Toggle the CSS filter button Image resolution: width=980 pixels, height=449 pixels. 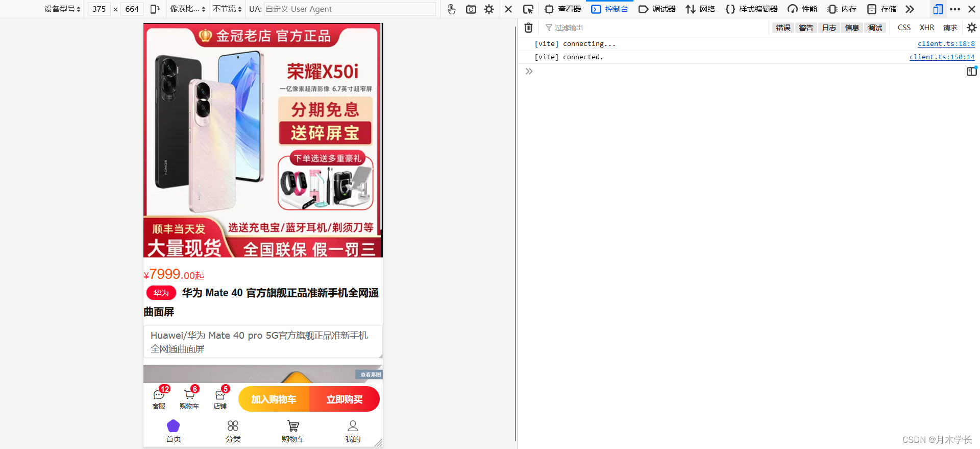coord(904,28)
